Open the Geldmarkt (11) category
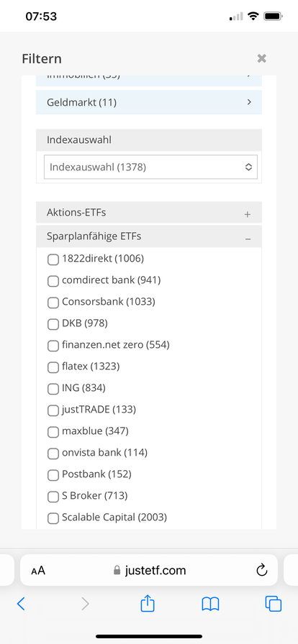The height and width of the screenshot is (644, 298). [x=149, y=102]
